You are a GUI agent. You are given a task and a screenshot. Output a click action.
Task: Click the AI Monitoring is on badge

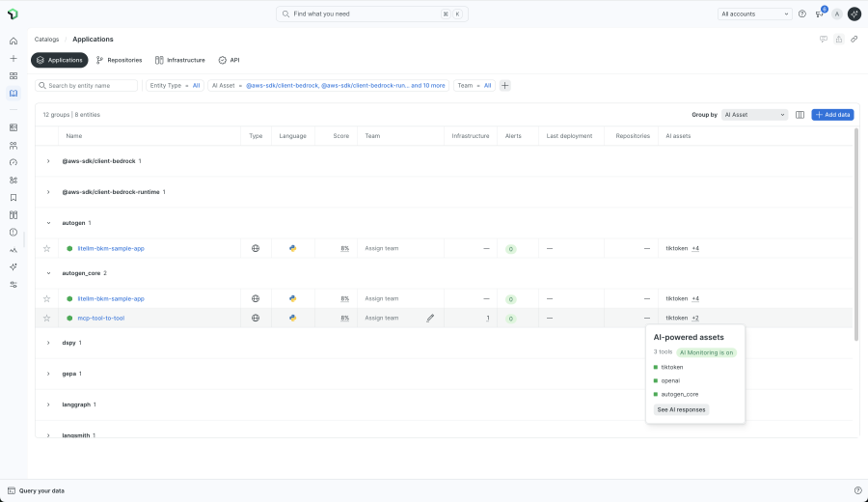click(706, 352)
